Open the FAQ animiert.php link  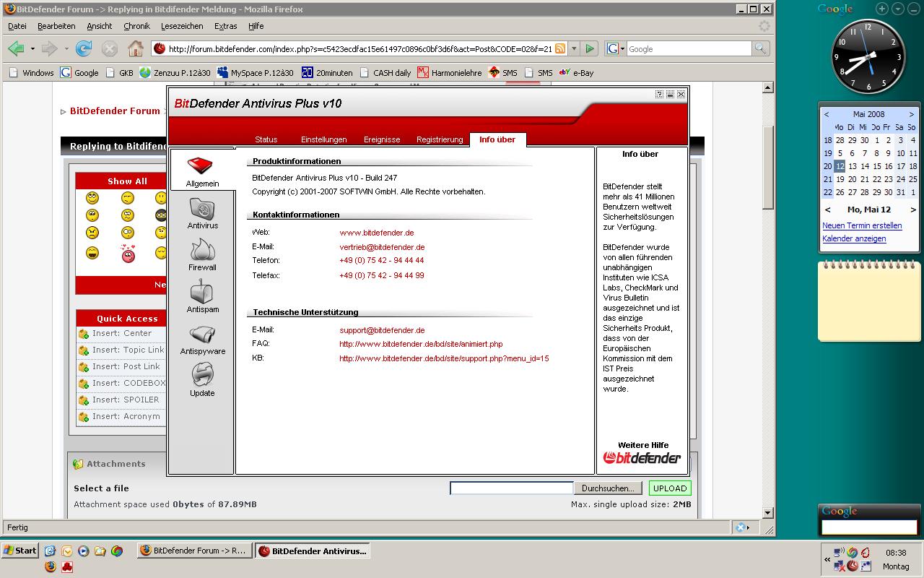(421, 344)
